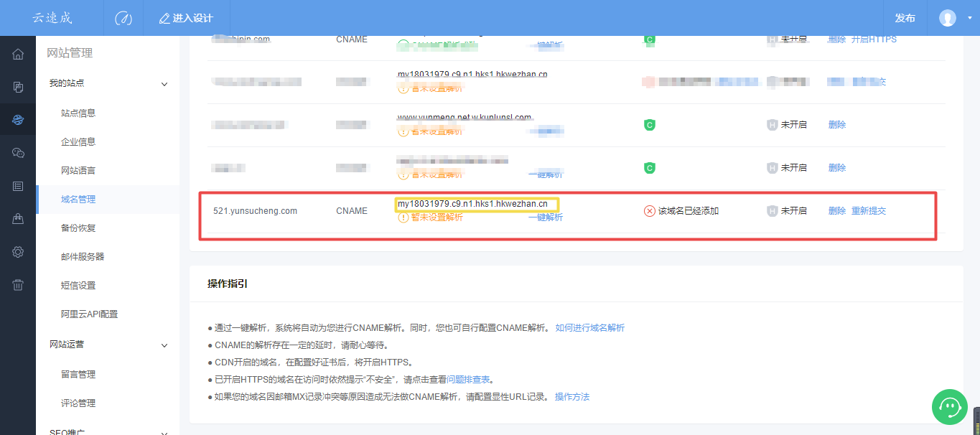The width and height of the screenshot is (980, 435).
Task: Select 备份恢复 in the sidebar menu
Action: tap(78, 228)
